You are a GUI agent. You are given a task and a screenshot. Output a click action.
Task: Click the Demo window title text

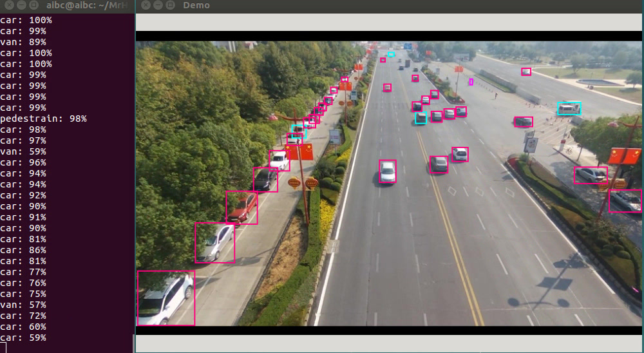[x=196, y=5]
